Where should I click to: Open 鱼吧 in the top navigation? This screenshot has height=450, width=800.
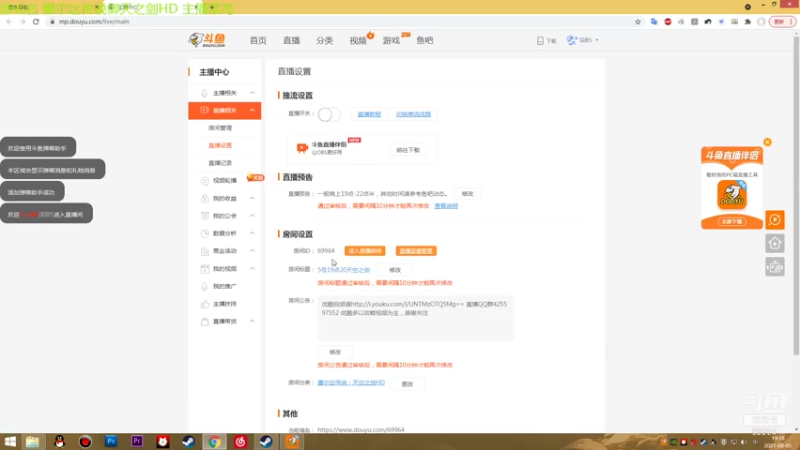click(x=424, y=40)
